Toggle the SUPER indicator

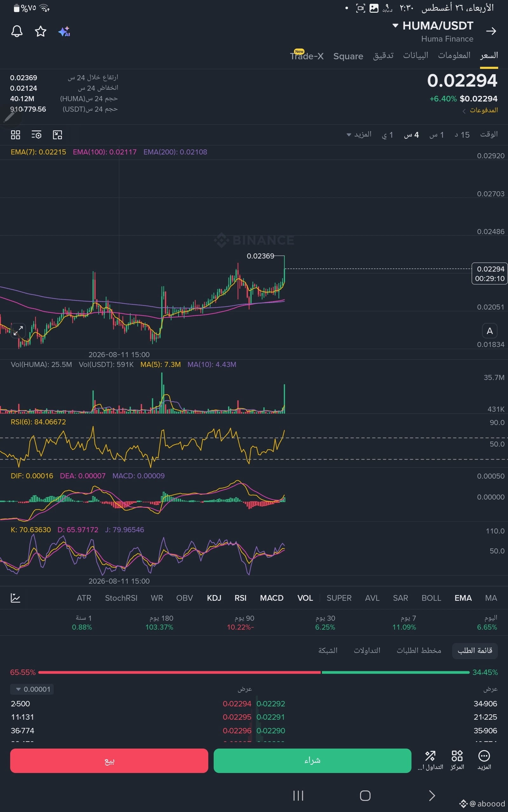339,598
